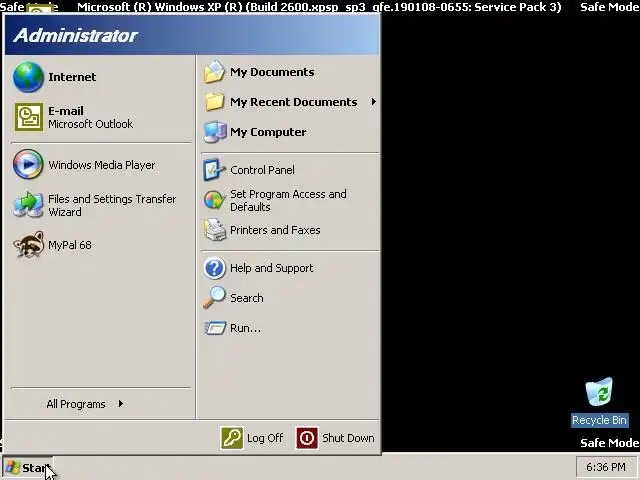Open Files and Settings Transfer Wizard icon

[x=28, y=205]
